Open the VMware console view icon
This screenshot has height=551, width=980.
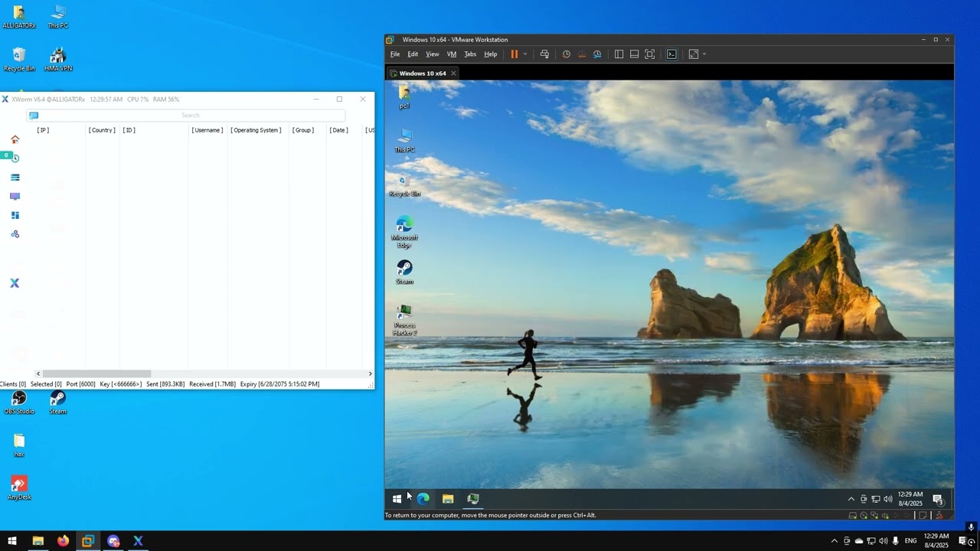671,54
